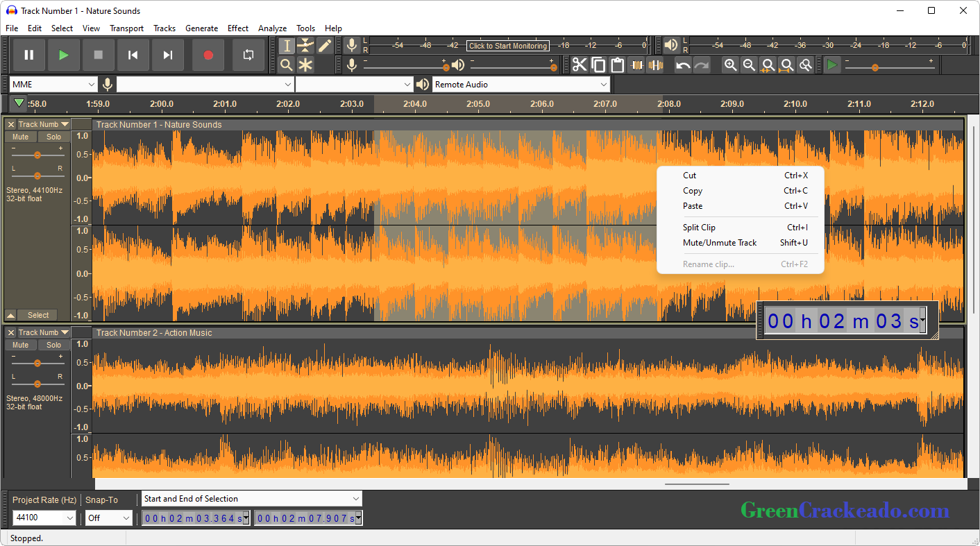Screen dimensions: 980x546
Task: Click the Trim audio outside selection icon
Action: point(637,65)
